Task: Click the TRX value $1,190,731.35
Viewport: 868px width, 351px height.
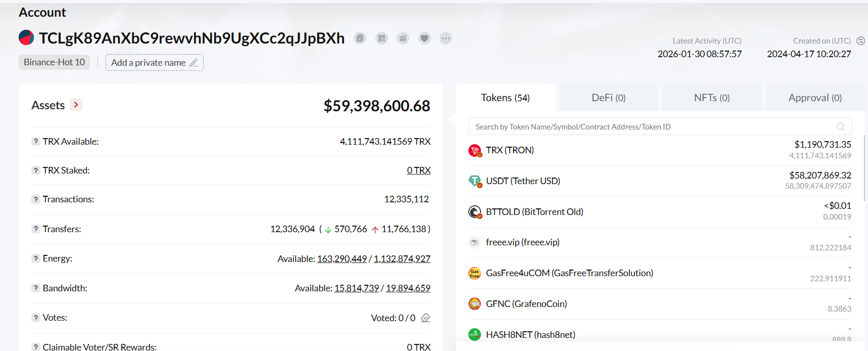Action: point(823,145)
